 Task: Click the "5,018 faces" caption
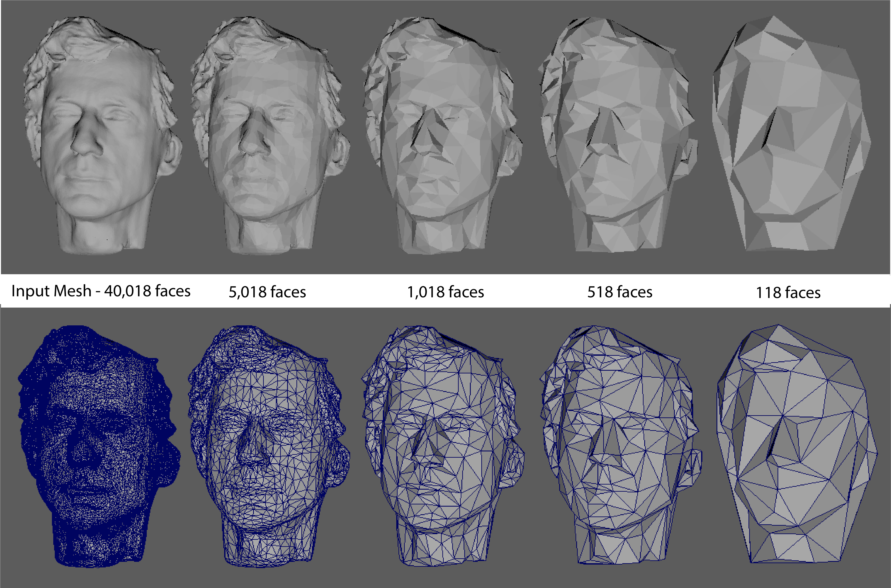267,292
